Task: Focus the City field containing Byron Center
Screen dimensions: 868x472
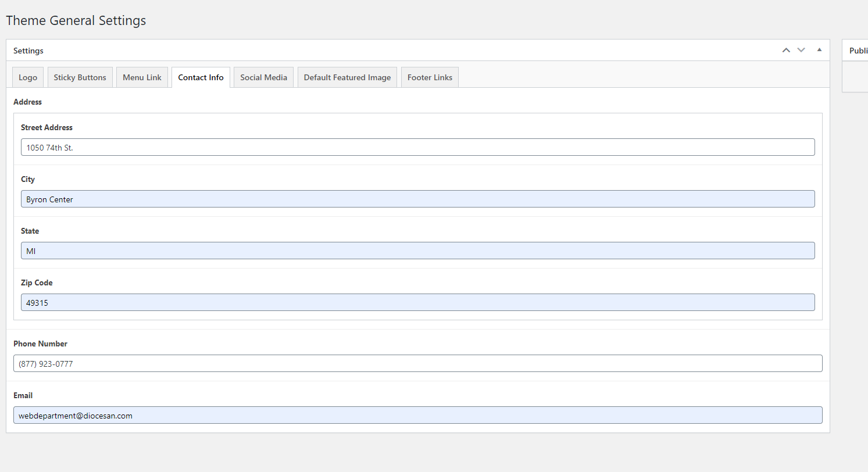Action: [x=417, y=199]
